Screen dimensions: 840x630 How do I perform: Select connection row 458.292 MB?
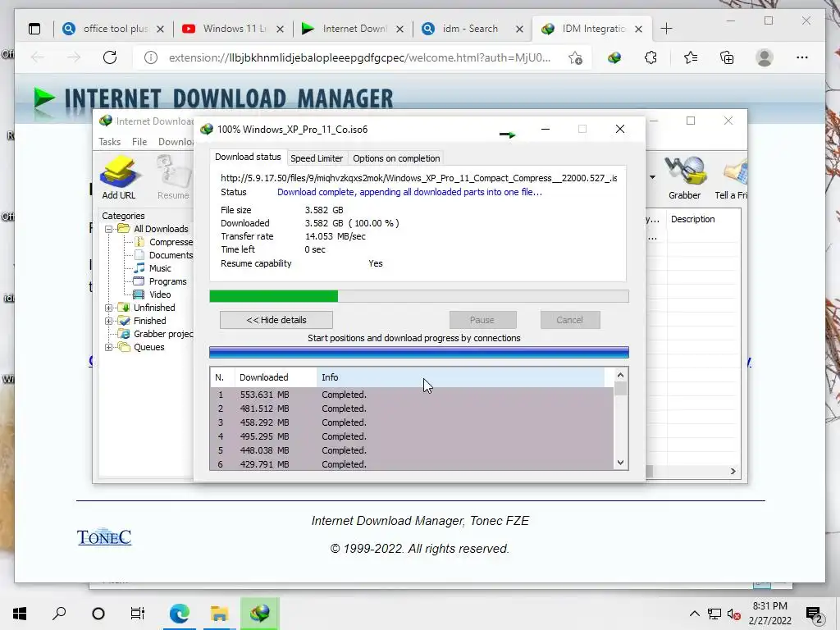tap(412, 422)
